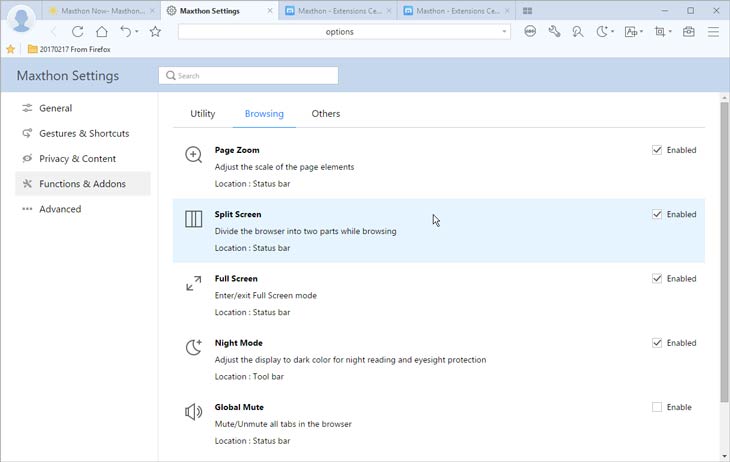730x462 pixels.
Task: Switch to the Others tab
Action: coord(326,114)
